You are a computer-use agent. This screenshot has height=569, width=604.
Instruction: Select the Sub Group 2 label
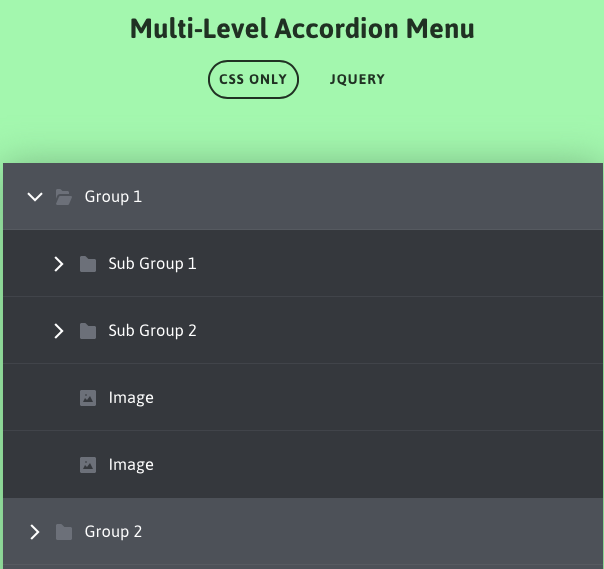tap(152, 331)
